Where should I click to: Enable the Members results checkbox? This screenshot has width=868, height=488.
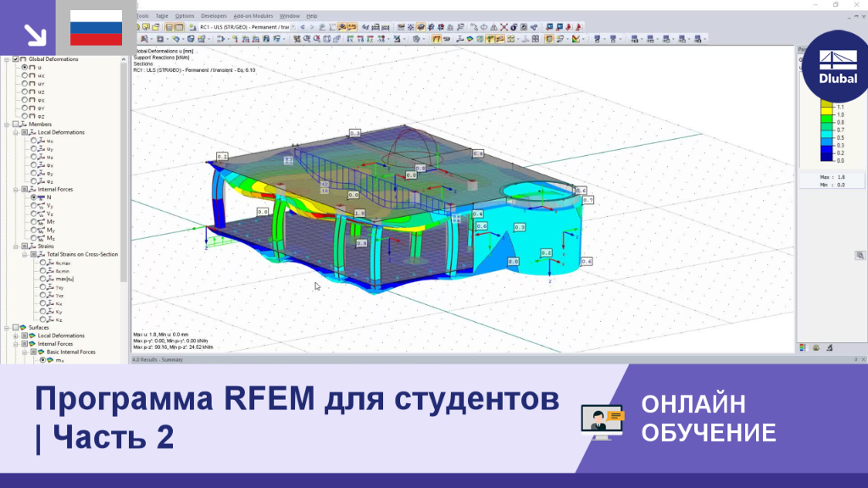pyautogui.click(x=15, y=125)
